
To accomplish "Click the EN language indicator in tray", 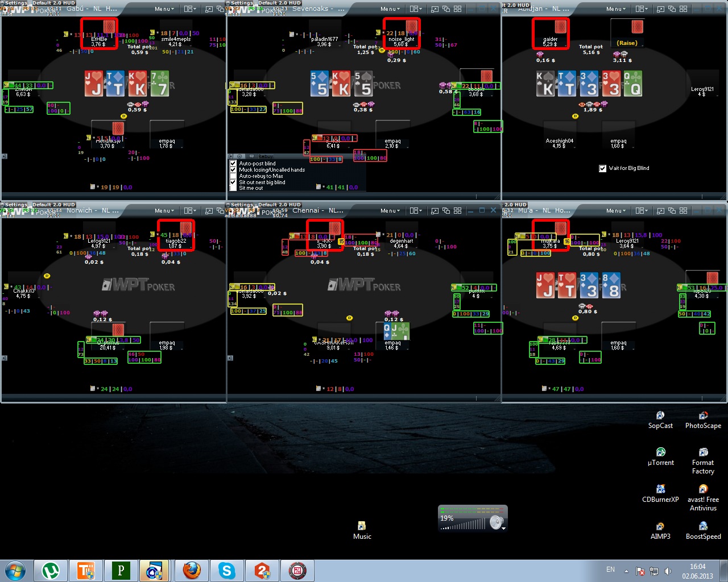I will click(x=610, y=569).
